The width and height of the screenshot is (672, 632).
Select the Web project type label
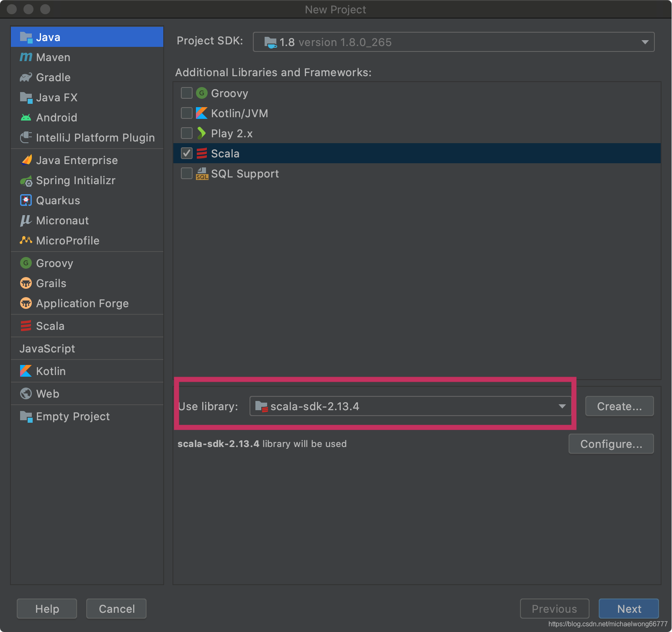[48, 394]
